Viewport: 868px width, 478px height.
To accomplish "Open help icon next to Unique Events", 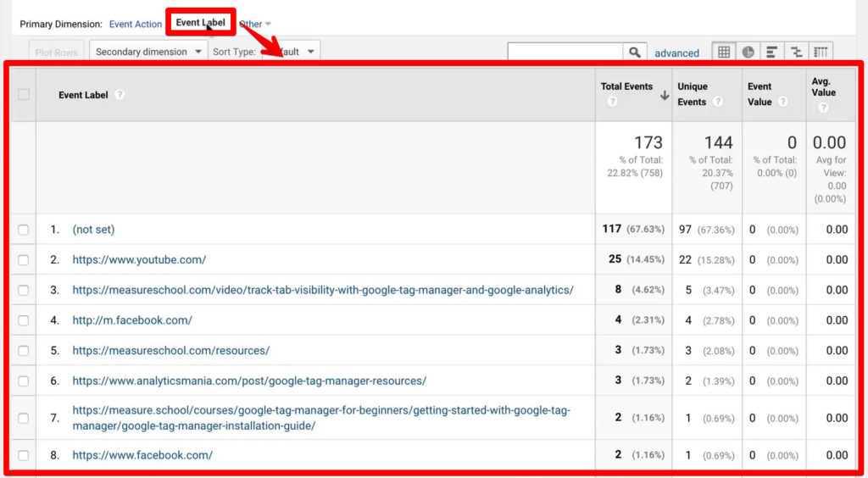I will point(718,102).
